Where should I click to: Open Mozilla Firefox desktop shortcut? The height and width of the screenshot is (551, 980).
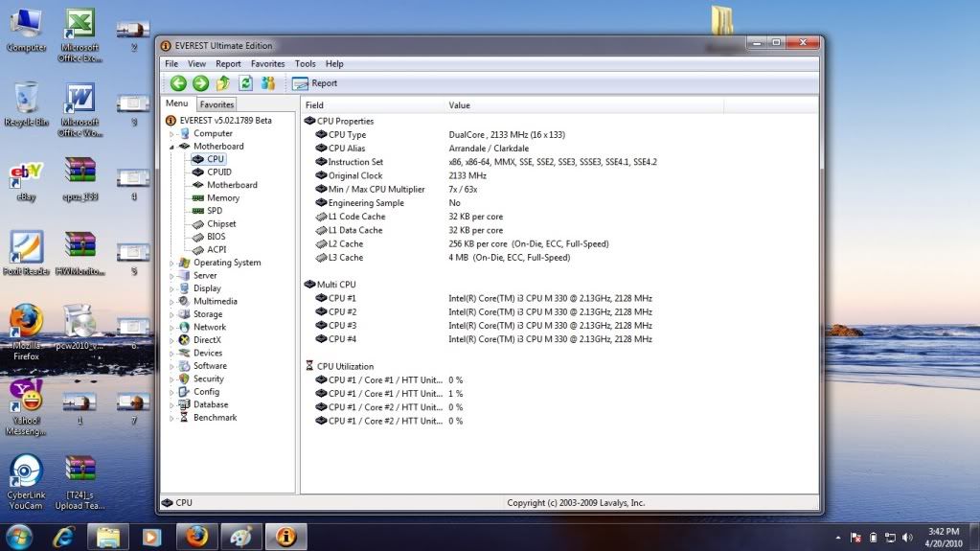(x=26, y=333)
